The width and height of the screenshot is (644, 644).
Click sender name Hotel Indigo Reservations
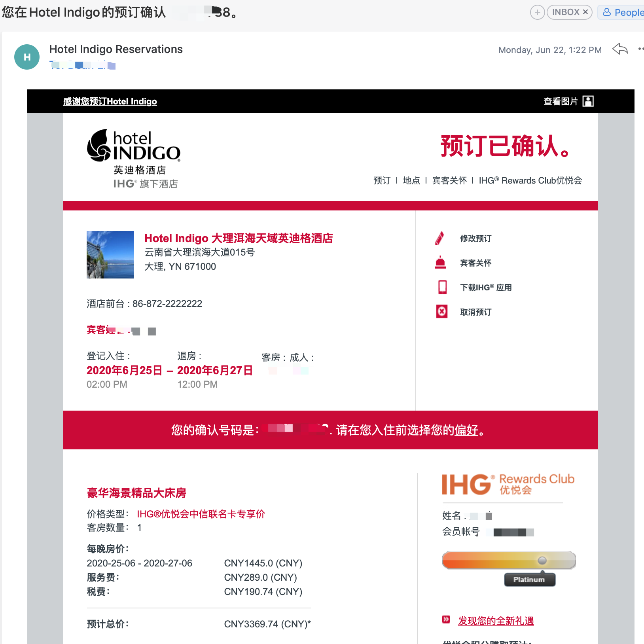116,49
